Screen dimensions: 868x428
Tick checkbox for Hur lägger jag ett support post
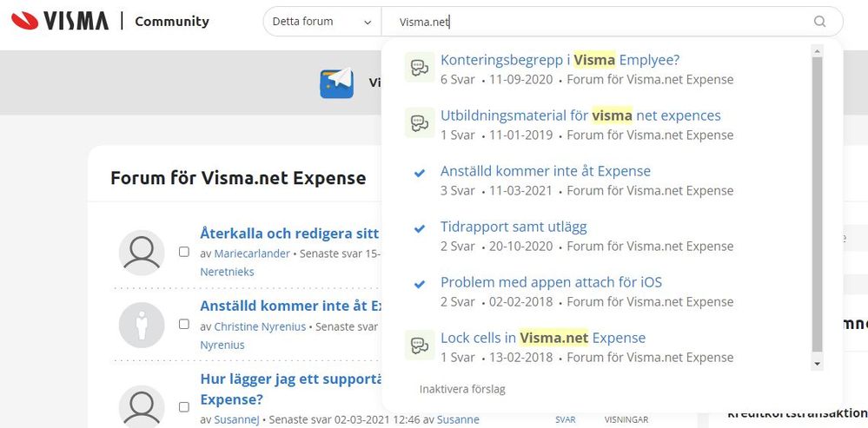(184, 407)
